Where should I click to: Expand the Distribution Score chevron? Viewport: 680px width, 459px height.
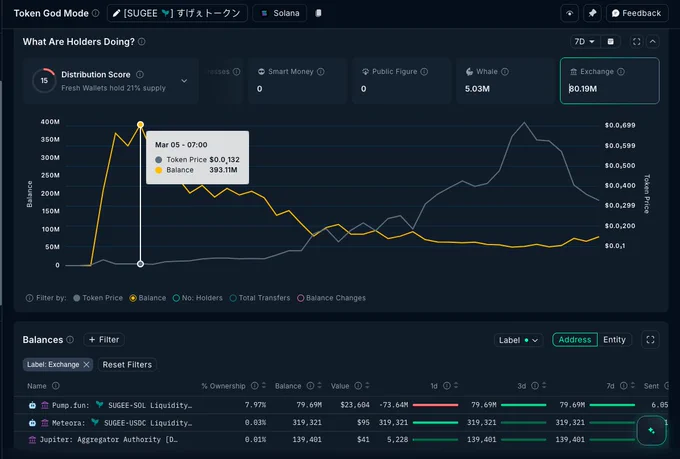point(184,81)
